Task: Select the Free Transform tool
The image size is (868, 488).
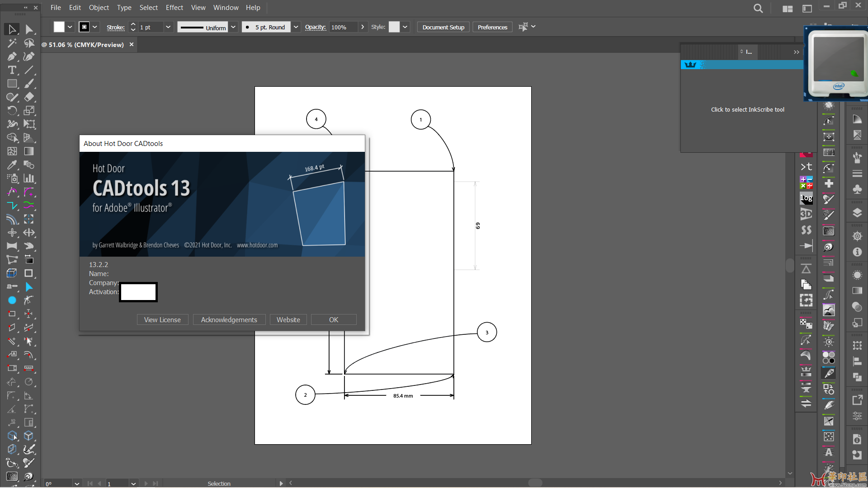Action: click(x=29, y=124)
